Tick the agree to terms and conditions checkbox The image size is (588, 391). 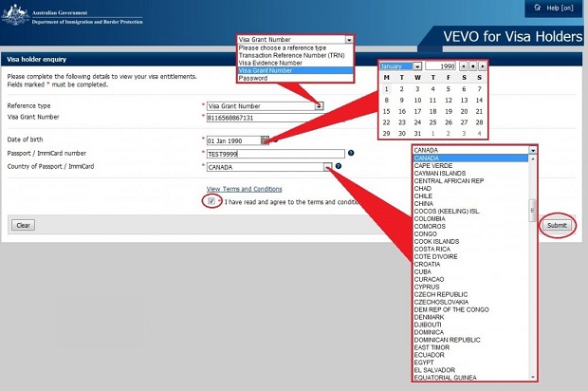click(x=211, y=201)
